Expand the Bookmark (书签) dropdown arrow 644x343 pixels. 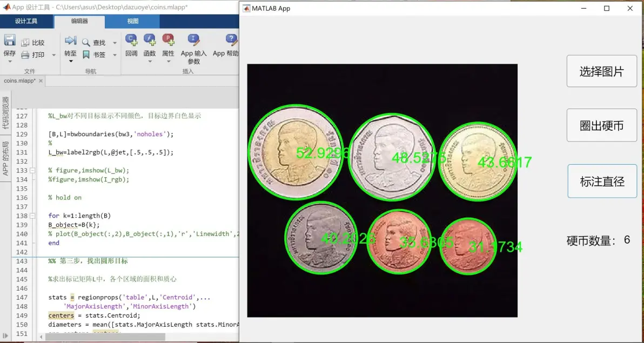pyautogui.click(x=115, y=55)
